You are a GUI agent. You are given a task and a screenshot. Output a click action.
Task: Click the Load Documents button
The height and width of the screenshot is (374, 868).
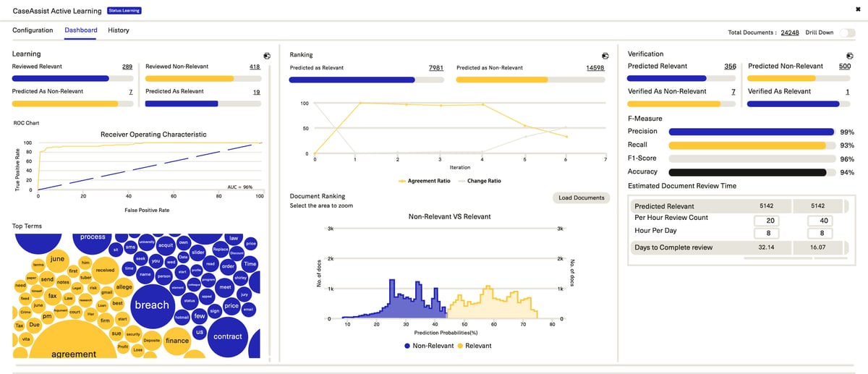click(x=582, y=197)
